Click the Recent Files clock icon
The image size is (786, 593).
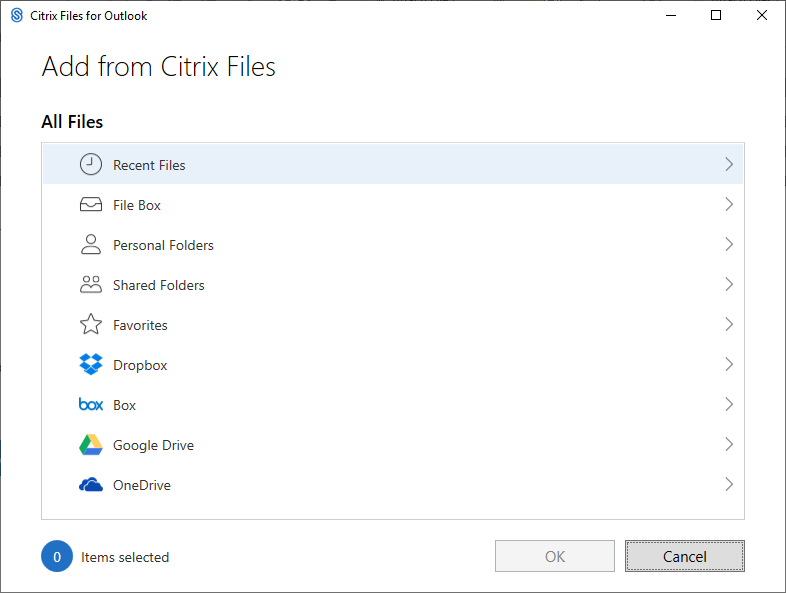click(91, 165)
